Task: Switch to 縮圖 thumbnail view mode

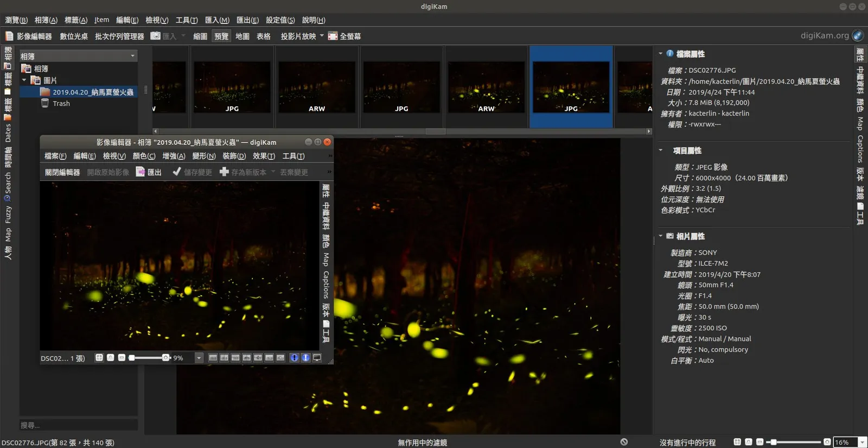Action: 200,36
